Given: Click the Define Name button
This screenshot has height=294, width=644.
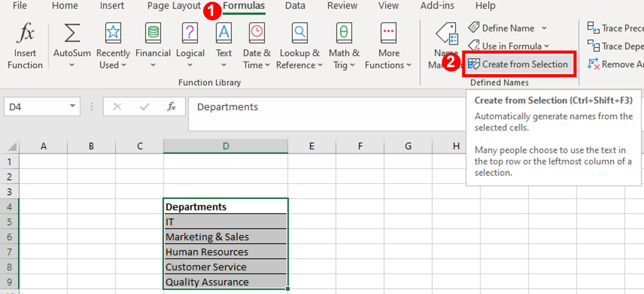Looking at the screenshot, I should click(501, 28).
